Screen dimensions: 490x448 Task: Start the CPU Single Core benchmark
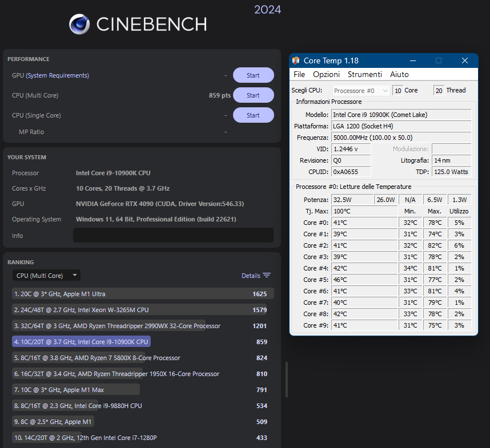pyautogui.click(x=254, y=115)
